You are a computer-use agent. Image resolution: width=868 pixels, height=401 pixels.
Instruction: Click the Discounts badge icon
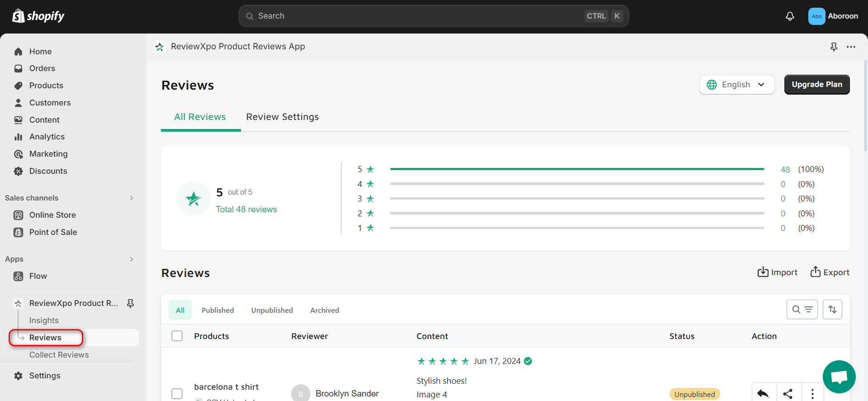(x=19, y=171)
